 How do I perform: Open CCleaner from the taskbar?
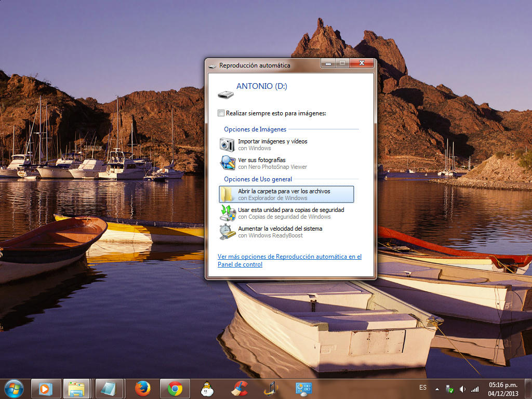click(x=240, y=388)
